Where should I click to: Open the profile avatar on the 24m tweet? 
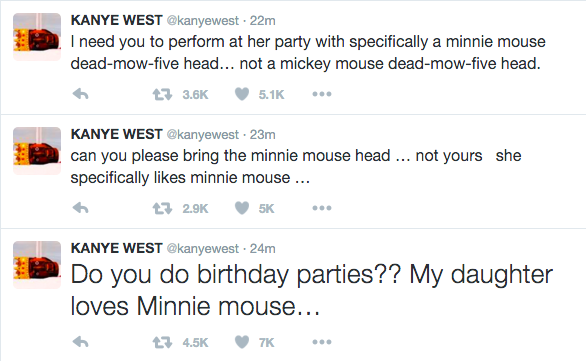point(37,265)
